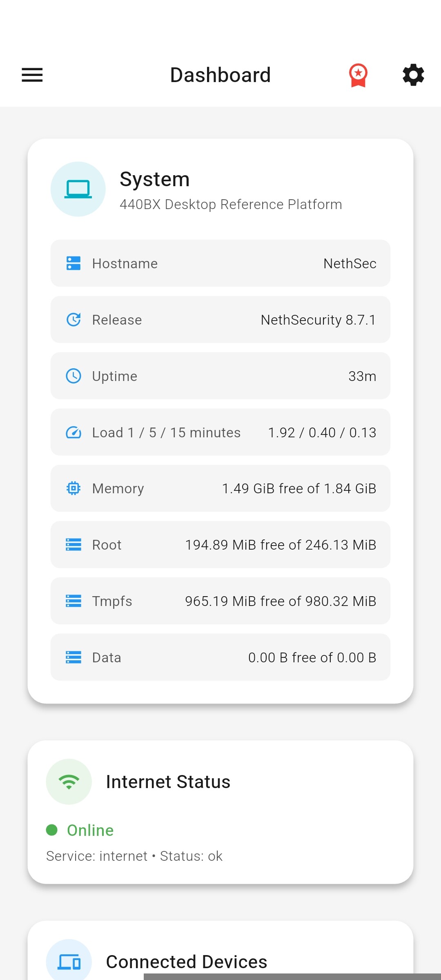Click the Hostname server icon

pos(73,263)
